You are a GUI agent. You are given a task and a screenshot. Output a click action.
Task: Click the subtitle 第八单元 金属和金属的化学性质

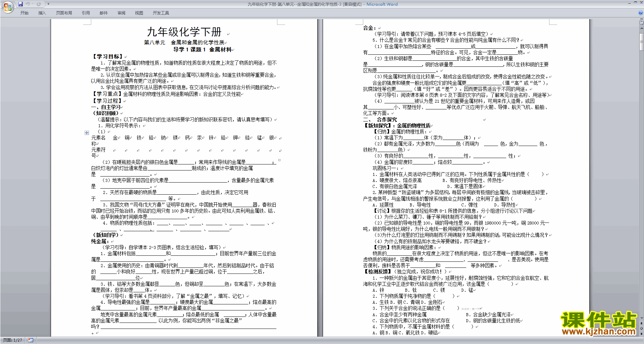click(184, 42)
